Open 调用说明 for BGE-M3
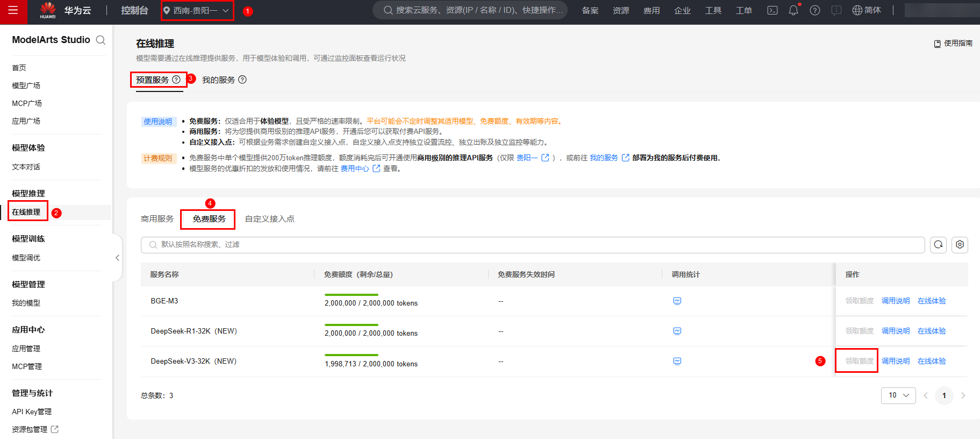980x439 pixels. point(896,301)
